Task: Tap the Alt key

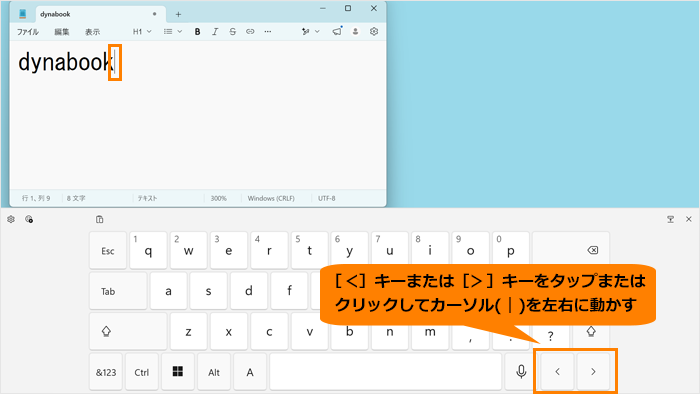Action: tap(214, 372)
